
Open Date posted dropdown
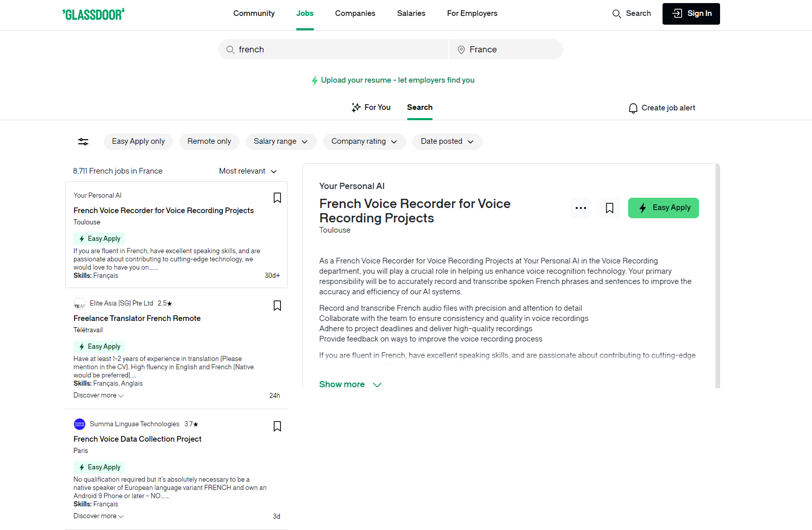[x=447, y=142]
